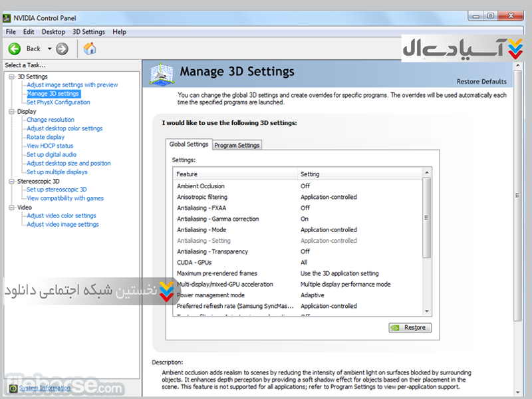Collapse the Stereoscopic 3D tree node

(11, 181)
